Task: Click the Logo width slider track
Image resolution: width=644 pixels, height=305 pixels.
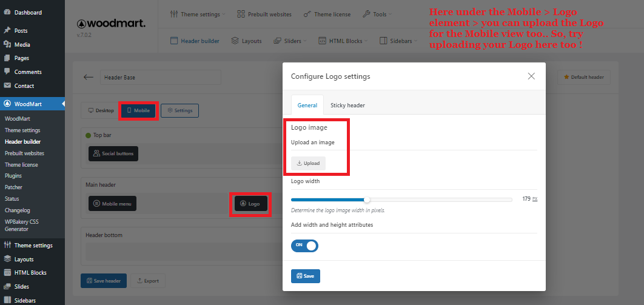Action: [x=401, y=200]
